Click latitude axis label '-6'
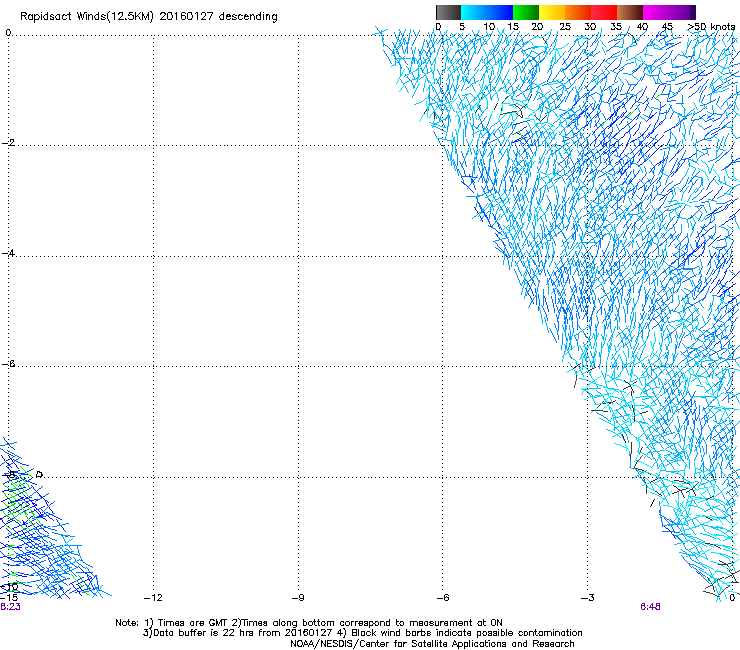 8,364
